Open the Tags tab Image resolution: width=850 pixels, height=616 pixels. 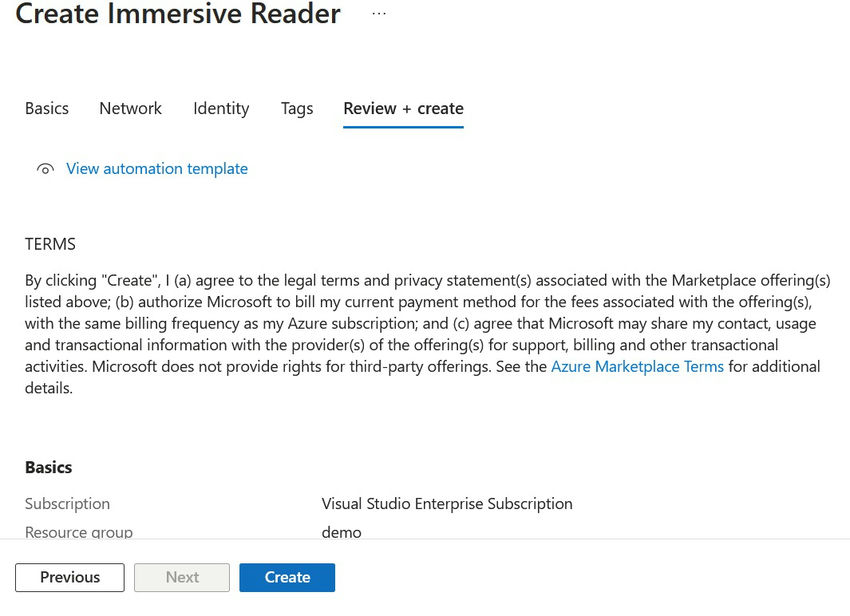click(296, 108)
